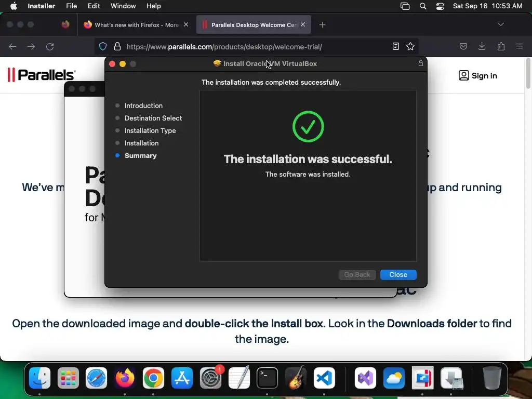Click the site security padlock icon
The width and height of the screenshot is (532, 399).
(x=117, y=46)
